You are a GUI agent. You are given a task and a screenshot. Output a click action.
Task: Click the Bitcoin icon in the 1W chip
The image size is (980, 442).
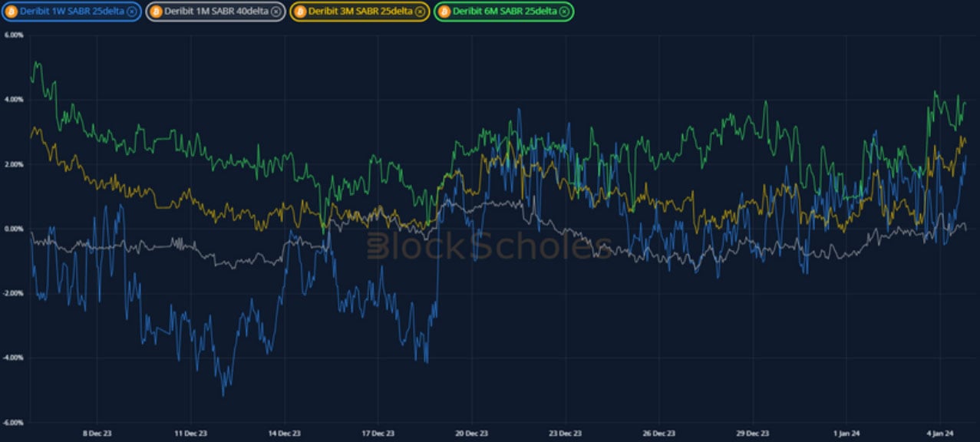coord(12,12)
